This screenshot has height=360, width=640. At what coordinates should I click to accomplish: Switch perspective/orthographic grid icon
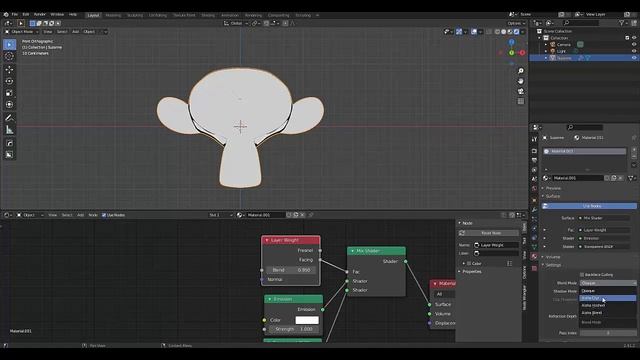(521, 101)
